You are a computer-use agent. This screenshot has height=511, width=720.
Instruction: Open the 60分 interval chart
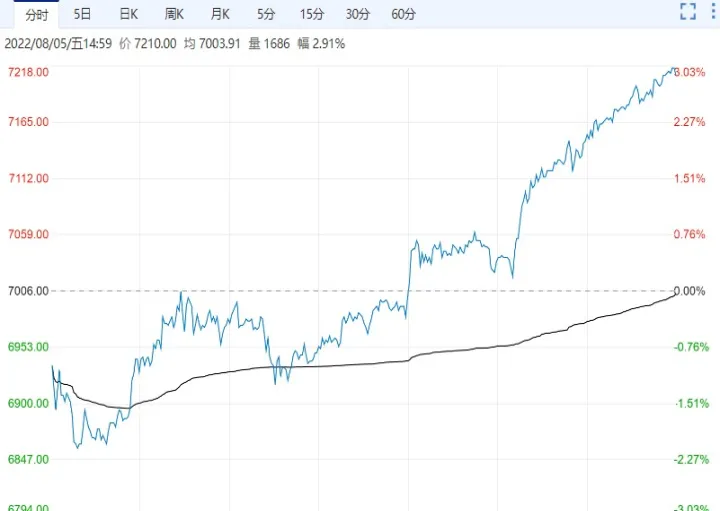click(x=404, y=14)
